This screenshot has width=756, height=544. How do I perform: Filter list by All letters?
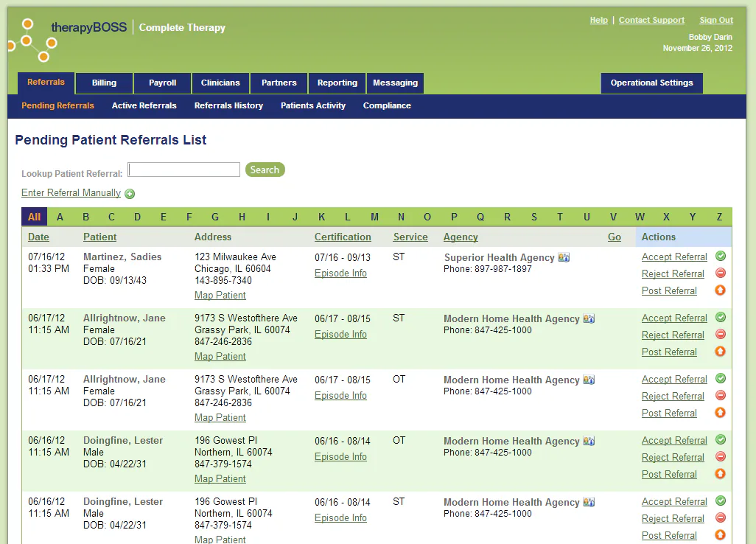[34, 217]
